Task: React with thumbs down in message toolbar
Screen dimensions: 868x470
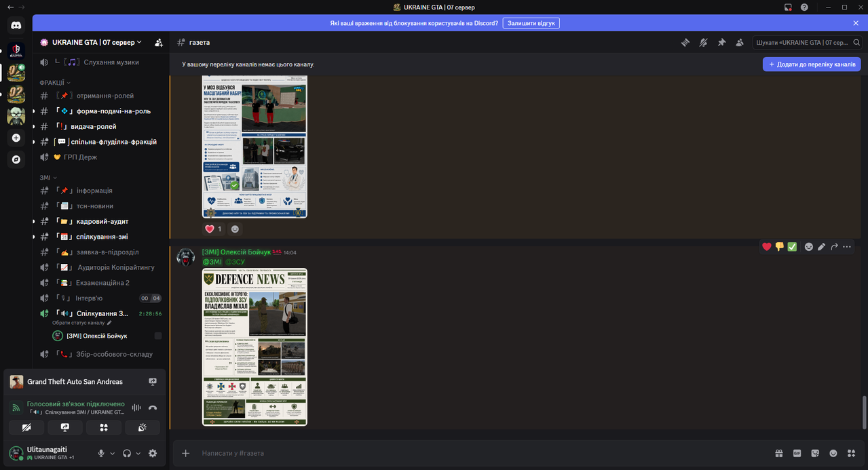Action: (780, 247)
